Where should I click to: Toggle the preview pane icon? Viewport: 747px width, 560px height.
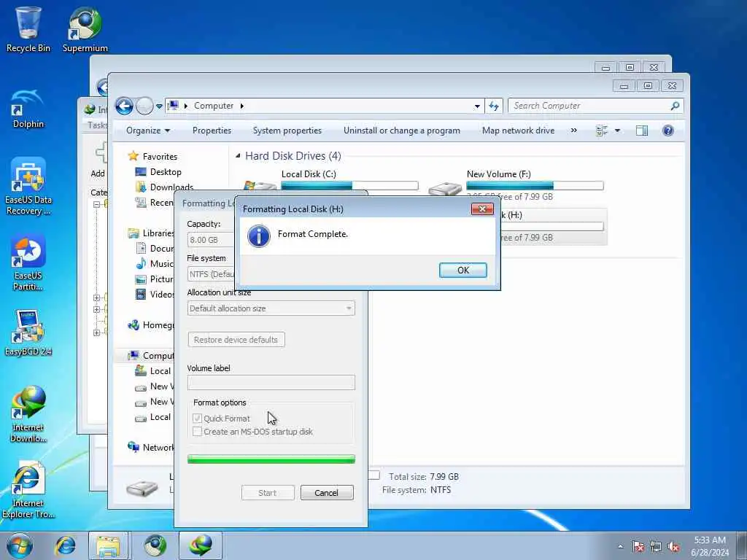642,131
